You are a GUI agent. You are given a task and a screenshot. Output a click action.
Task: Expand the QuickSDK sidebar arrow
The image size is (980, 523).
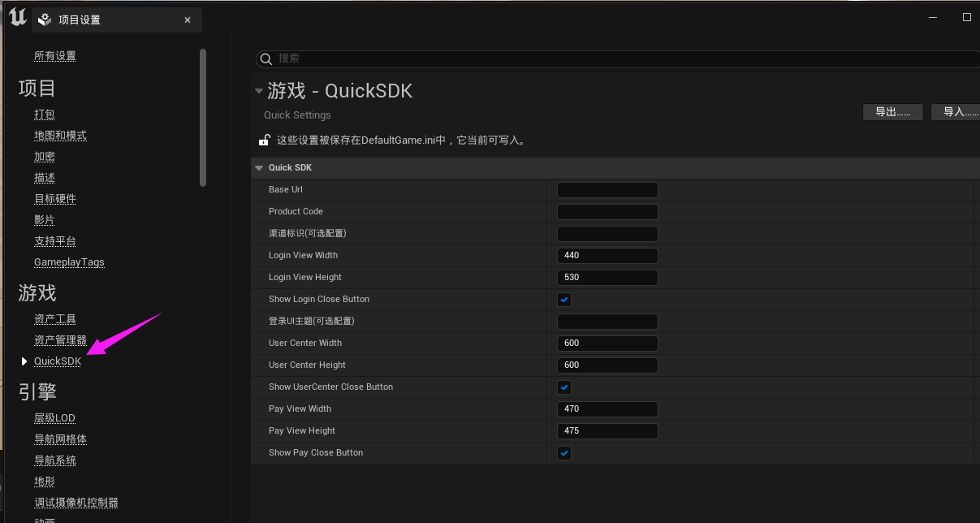(x=24, y=361)
